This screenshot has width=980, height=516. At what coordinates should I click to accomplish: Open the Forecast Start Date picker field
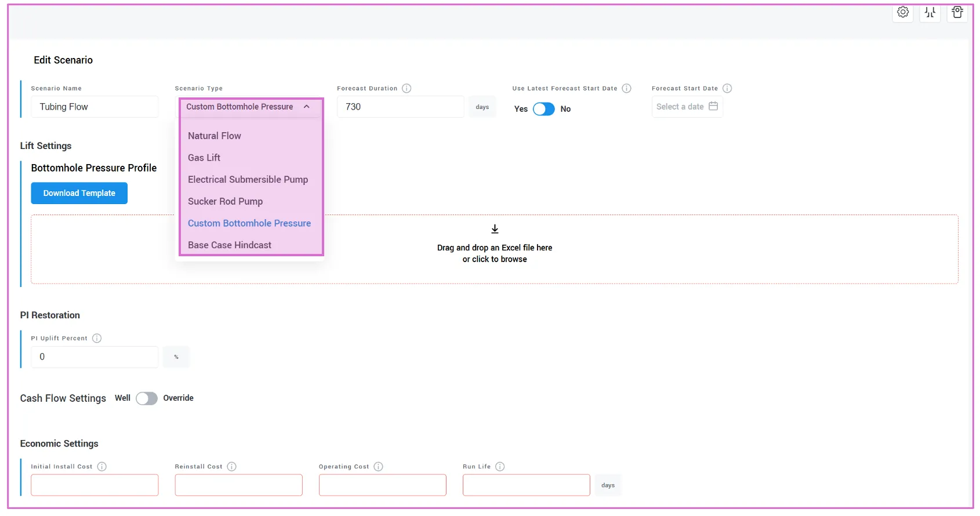point(687,107)
